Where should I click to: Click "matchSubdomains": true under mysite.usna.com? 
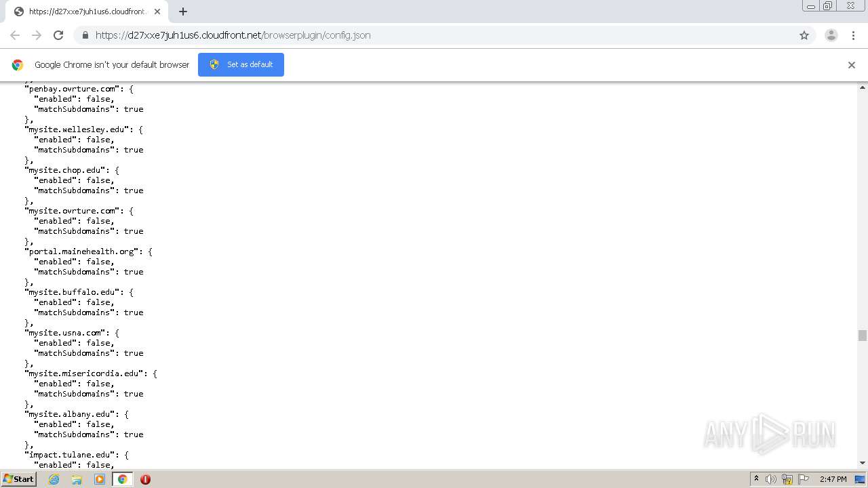click(x=89, y=353)
